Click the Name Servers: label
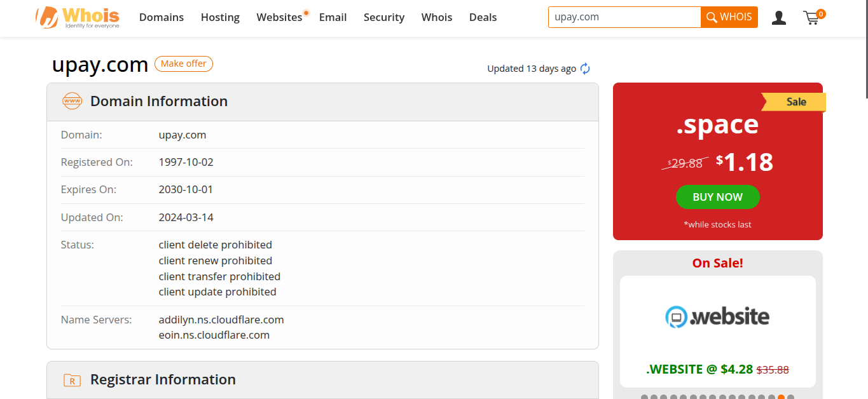The height and width of the screenshot is (399, 868). pyautogui.click(x=96, y=320)
